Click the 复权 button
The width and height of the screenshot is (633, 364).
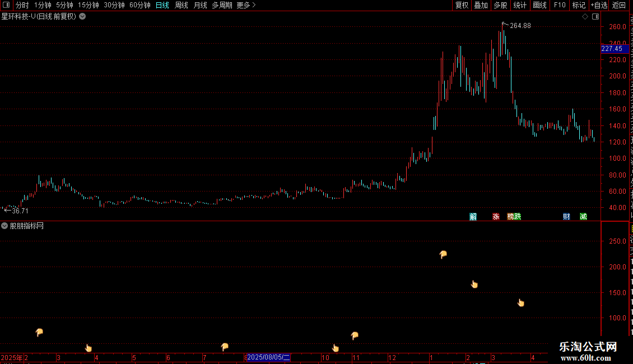pyautogui.click(x=462, y=5)
